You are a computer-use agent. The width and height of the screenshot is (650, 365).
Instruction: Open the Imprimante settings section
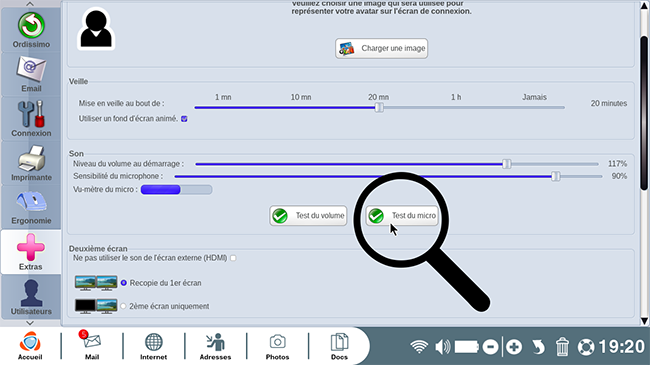point(31,163)
